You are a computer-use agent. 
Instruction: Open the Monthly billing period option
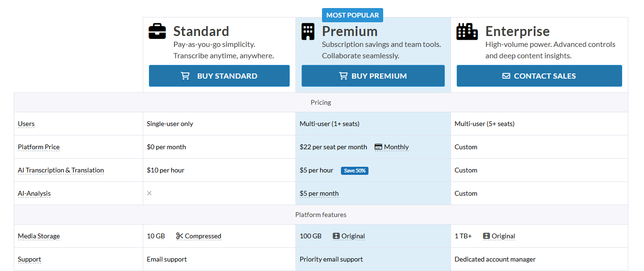(396, 147)
